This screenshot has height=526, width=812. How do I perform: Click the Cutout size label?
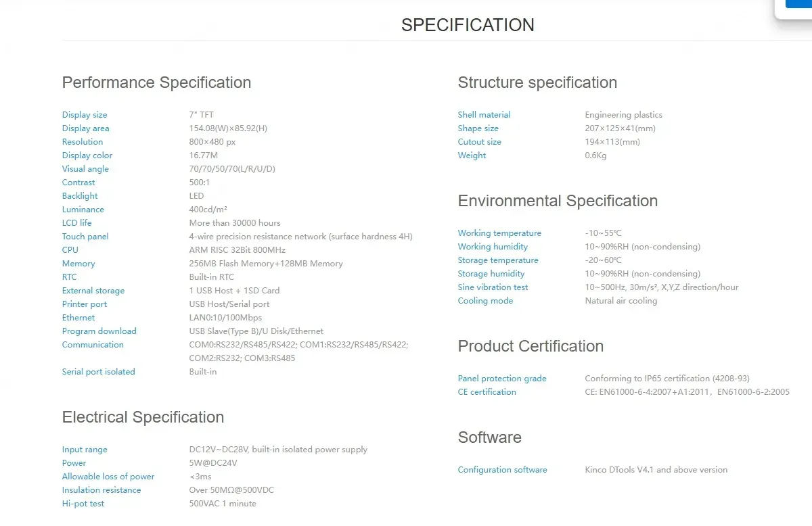(x=480, y=142)
